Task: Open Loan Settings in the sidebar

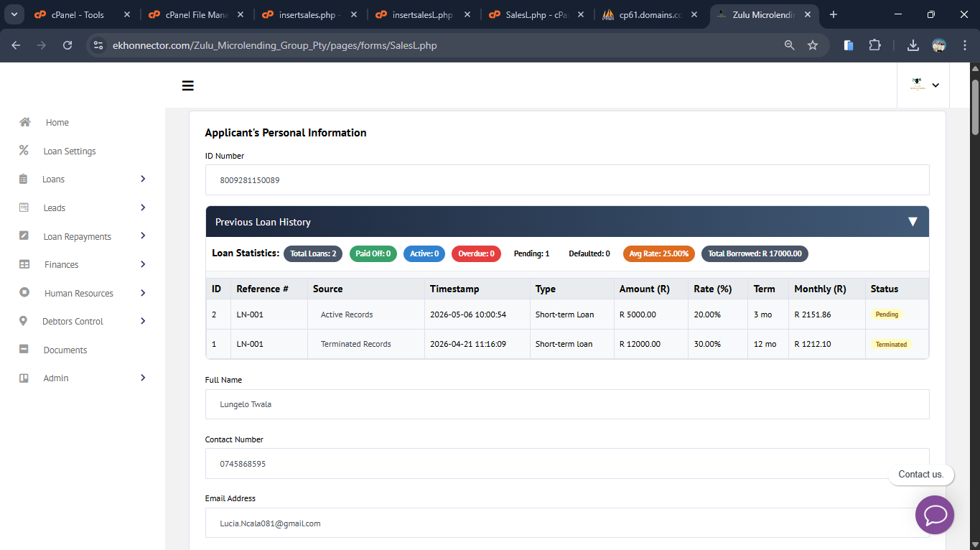Action: (x=70, y=152)
